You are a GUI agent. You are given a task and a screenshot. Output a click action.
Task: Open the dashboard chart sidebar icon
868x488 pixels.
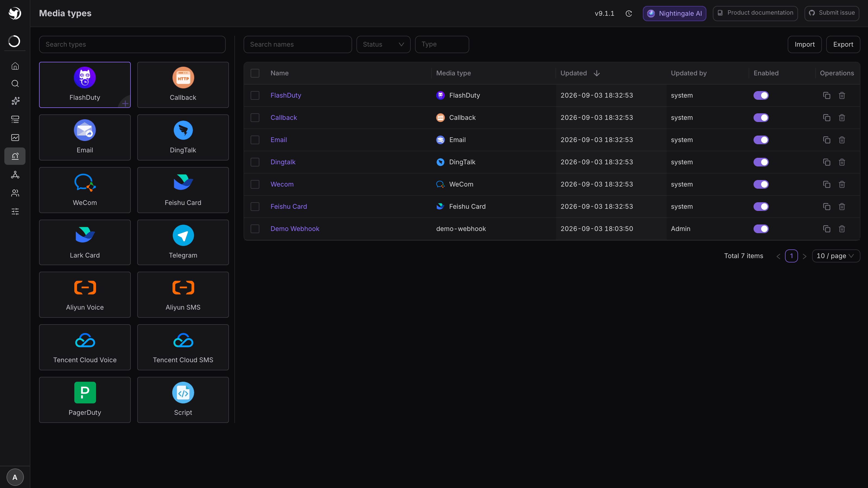coord(15,137)
